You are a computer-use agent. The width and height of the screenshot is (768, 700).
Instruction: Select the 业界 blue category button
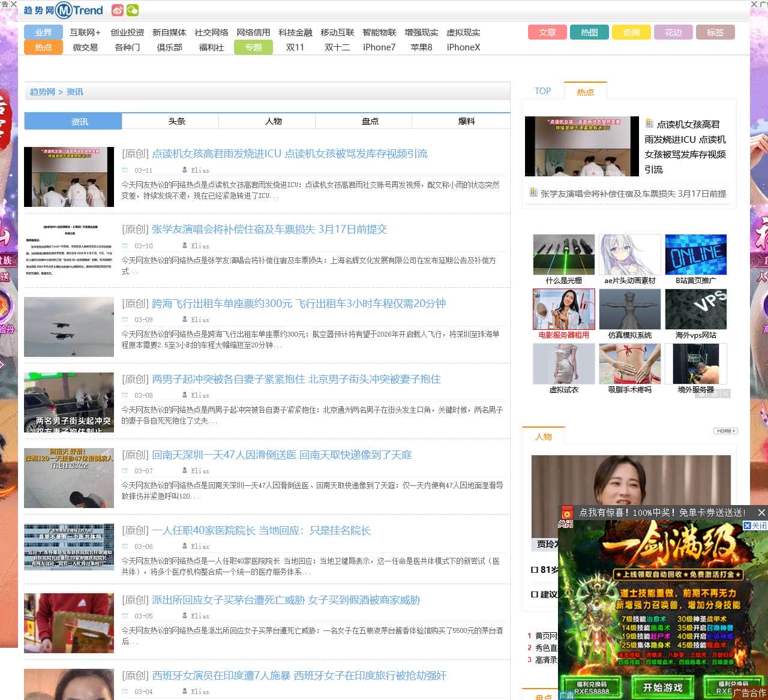tap(43, 32)
